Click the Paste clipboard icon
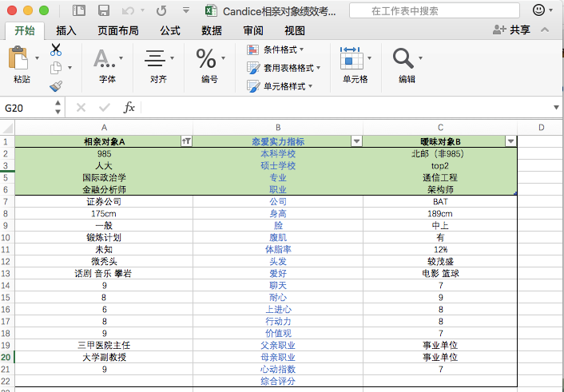Screen dimensions: 564x392 tap(18, 58)
